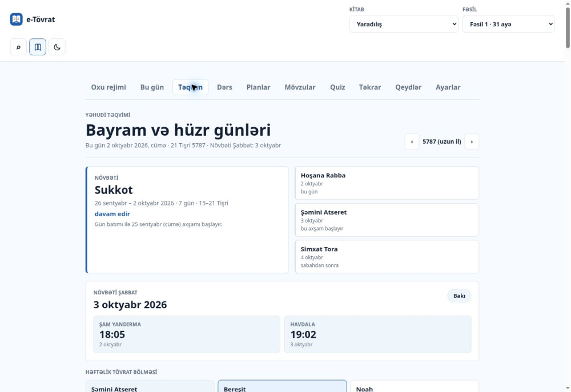
Task: Go to the Təkrar tab
Action: [x=370, y=87]
